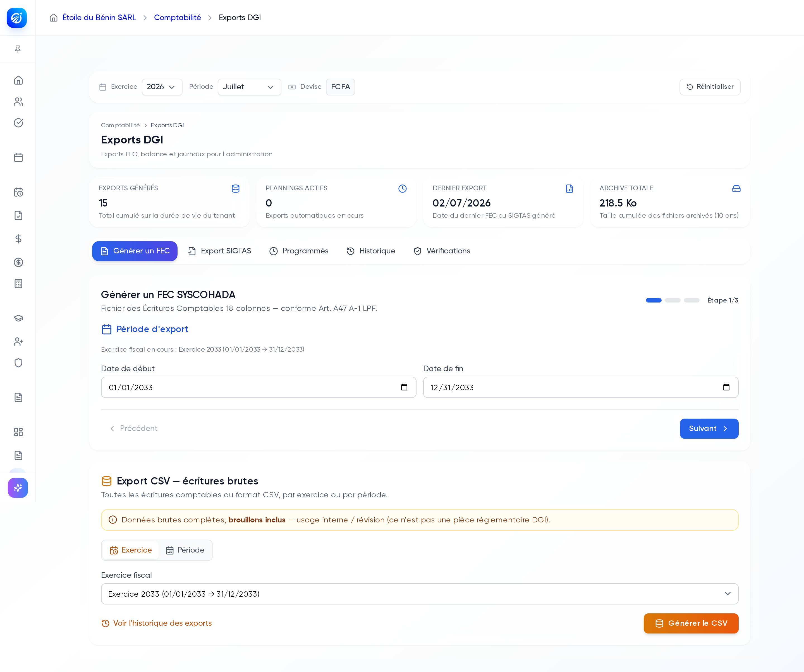Open calendar picker for Date de début
Screen dimensions: 804x672
(404, 387)
